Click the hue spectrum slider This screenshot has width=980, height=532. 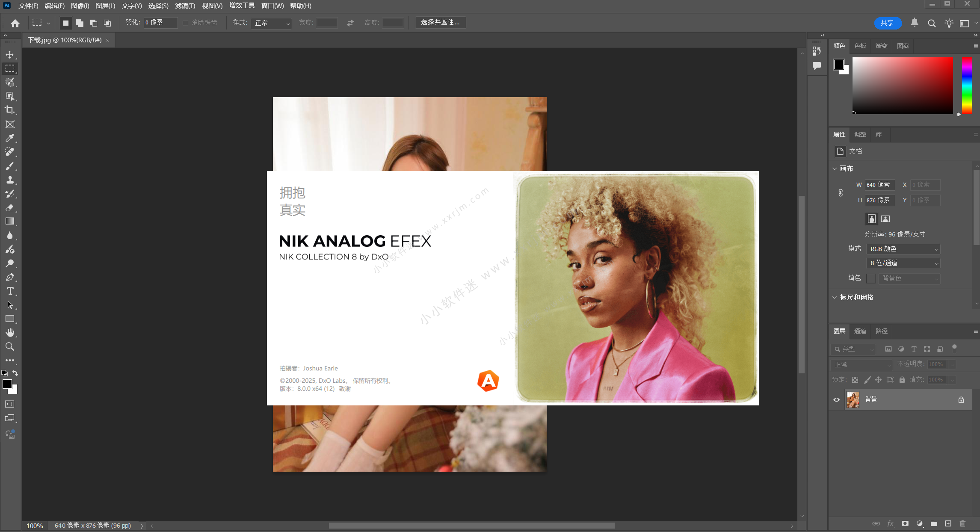[x=967, y=86]
